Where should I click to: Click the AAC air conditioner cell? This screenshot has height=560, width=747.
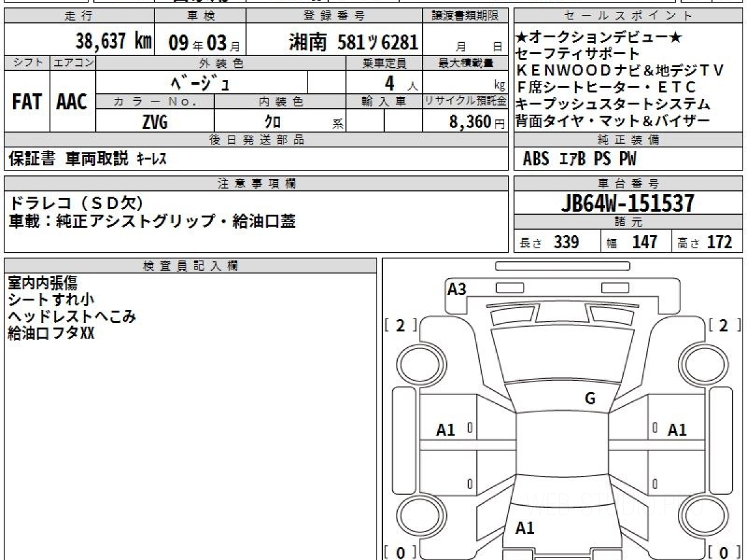coord(72,102)
